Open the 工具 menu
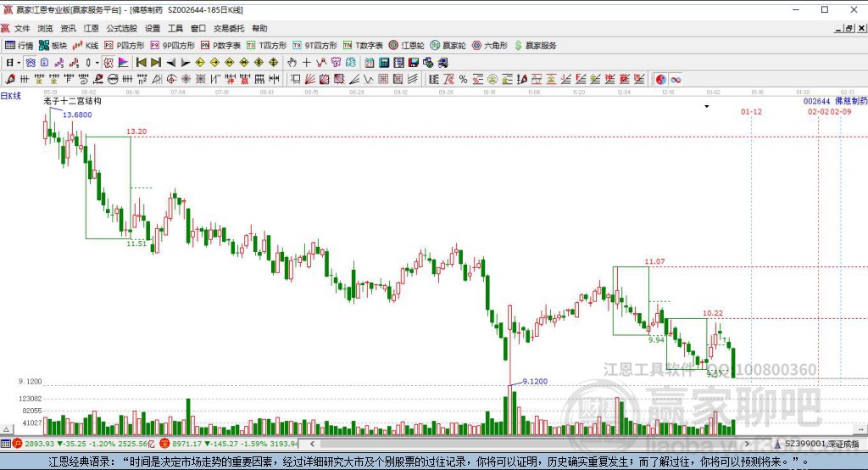The width and height of the screenshot is (868, 470). point(175,28)
